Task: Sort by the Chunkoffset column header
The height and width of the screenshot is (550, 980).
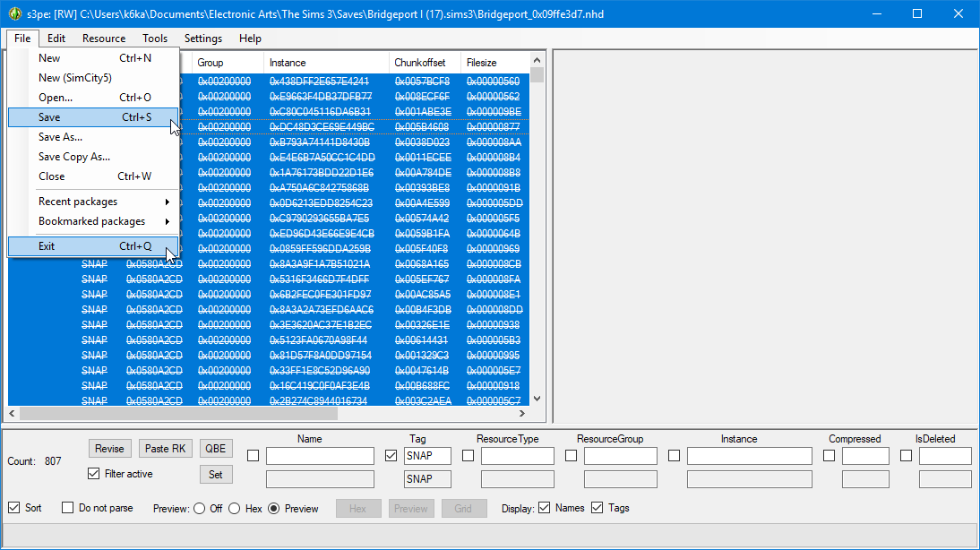Action: (425, 63)
